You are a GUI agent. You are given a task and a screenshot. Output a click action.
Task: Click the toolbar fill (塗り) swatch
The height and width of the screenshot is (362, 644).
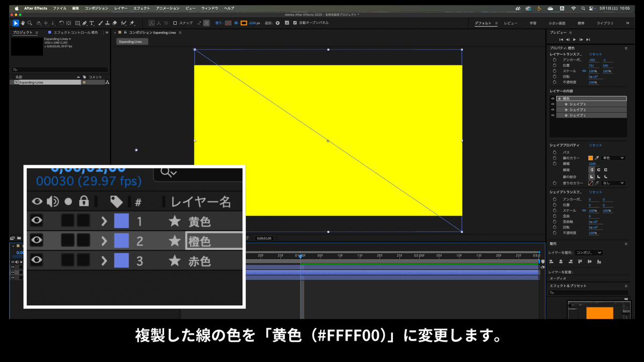[x=229, y=23]
